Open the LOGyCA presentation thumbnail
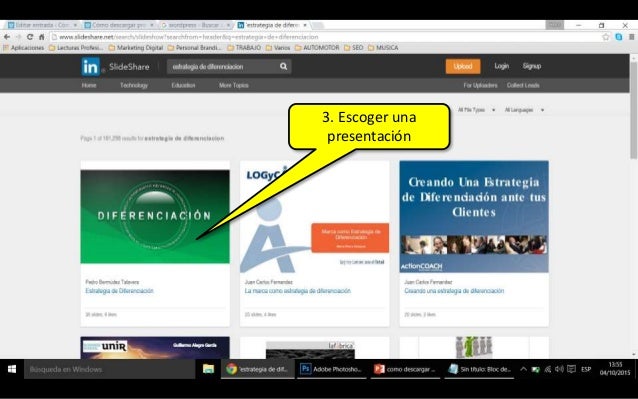638x399 pixels. click(315, 216)
